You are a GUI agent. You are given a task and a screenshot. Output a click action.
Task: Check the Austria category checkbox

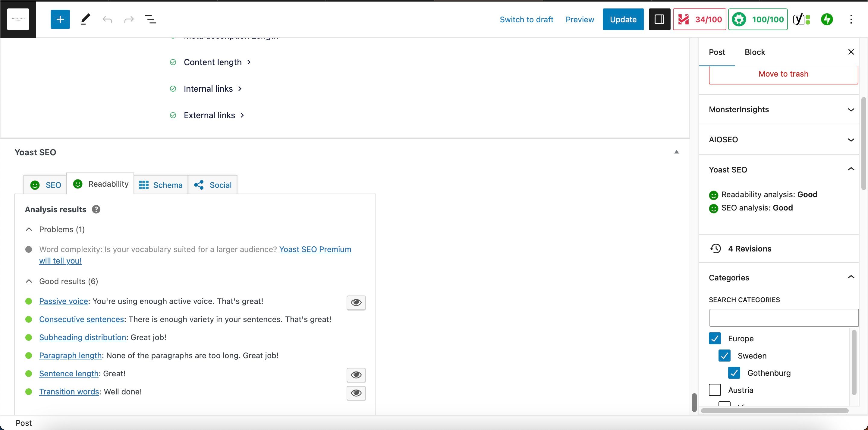coord(715,390)
